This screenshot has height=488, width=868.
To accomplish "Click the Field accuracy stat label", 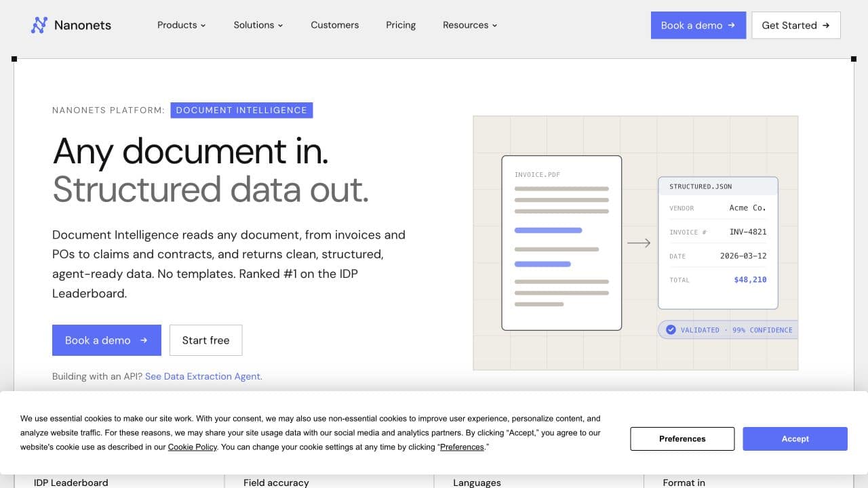I will pos(276,483).
